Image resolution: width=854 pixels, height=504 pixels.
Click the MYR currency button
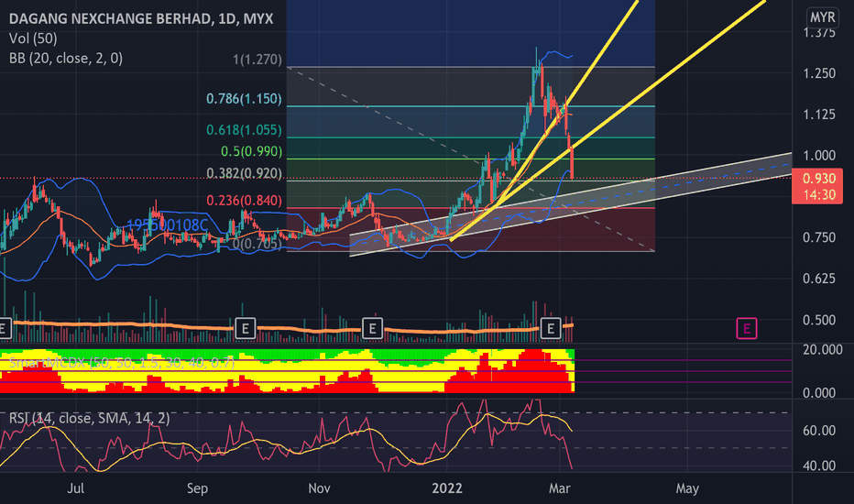coord(823,17)
